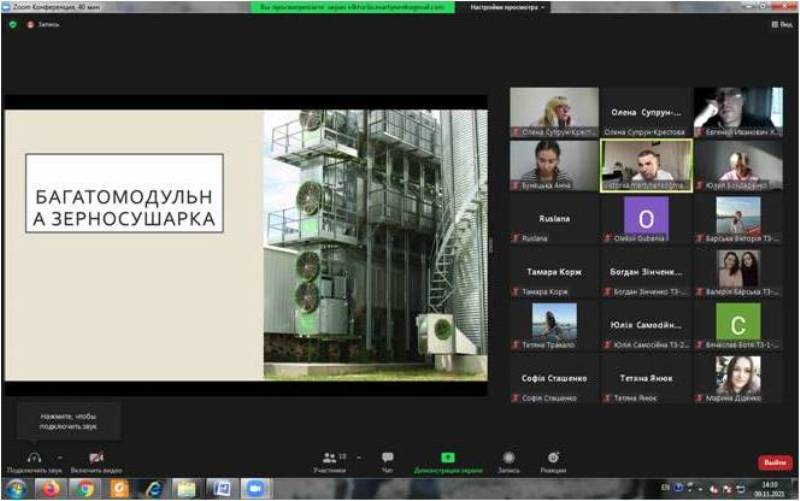Expand audio options arrow beside headphones

60,455
